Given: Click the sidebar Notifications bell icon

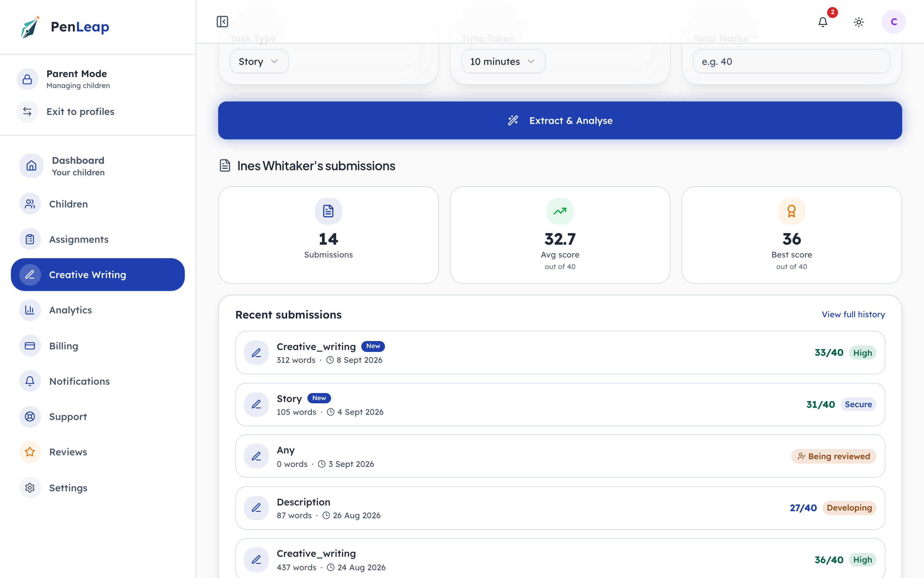Looking at the screenshot, I should coord(30,381).
